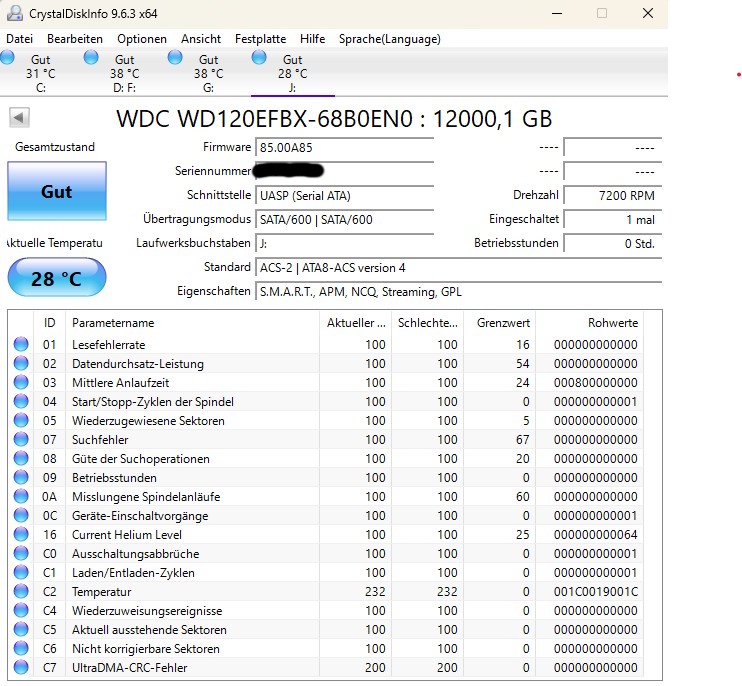Click Grenzwert 54 in Datendurchsatz-Leistung row

pos(522,363)
